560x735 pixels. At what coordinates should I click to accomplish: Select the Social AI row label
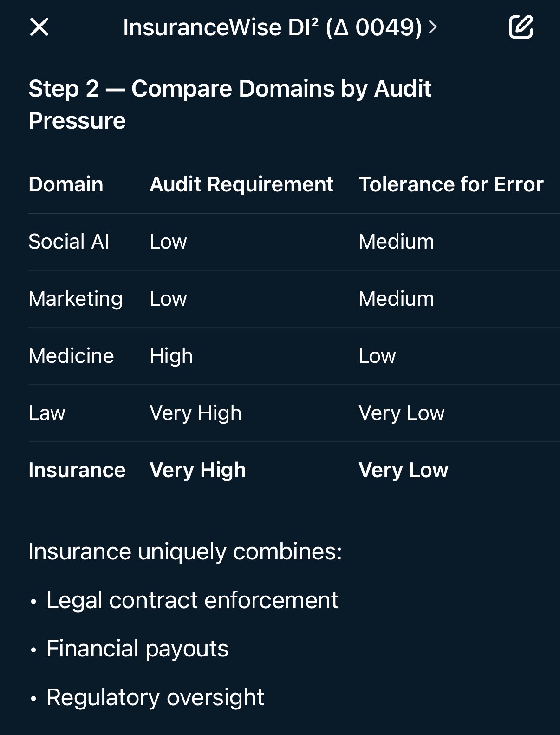pos(69,242)
